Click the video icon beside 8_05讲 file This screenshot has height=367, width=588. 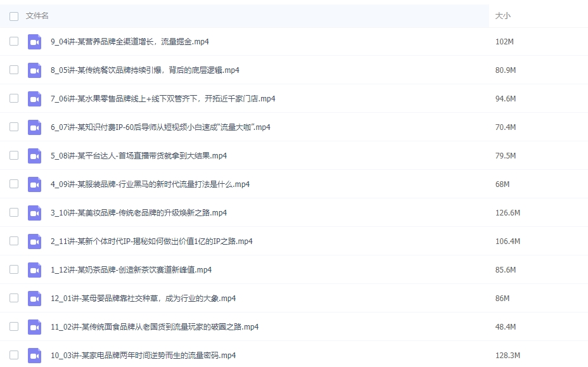click(x=34, y=70)
